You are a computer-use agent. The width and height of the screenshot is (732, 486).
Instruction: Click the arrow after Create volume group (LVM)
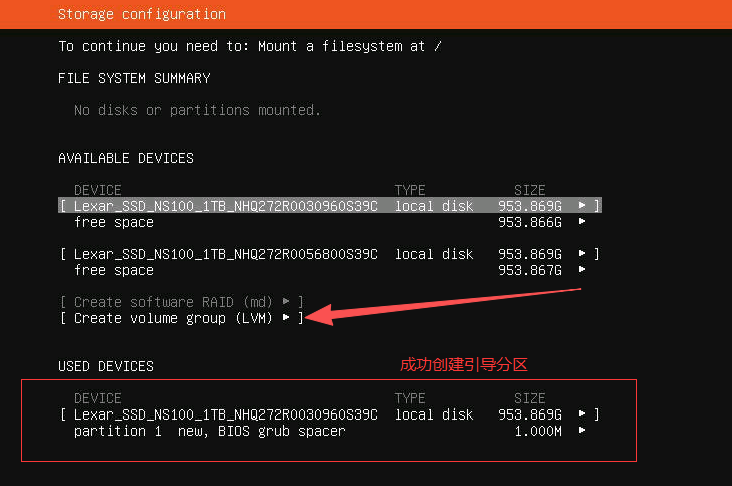coord(287,318)
